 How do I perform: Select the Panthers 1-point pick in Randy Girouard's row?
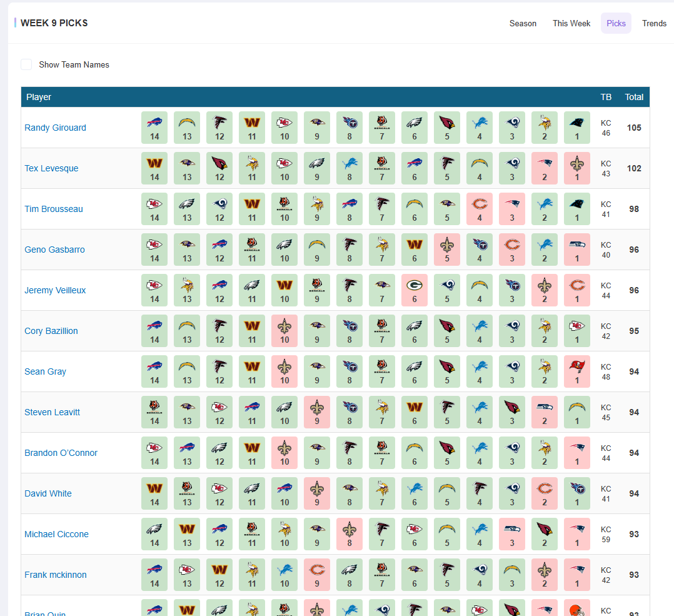(577, 128)
